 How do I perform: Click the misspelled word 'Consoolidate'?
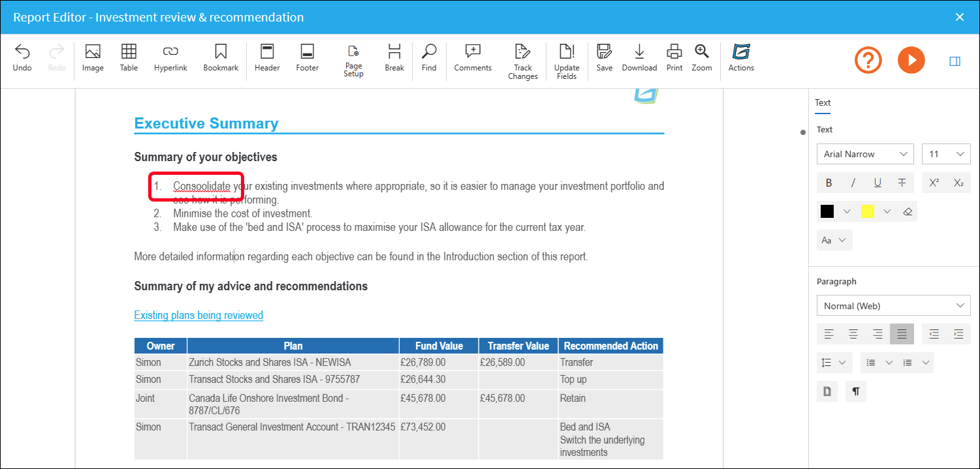point(202,186)
